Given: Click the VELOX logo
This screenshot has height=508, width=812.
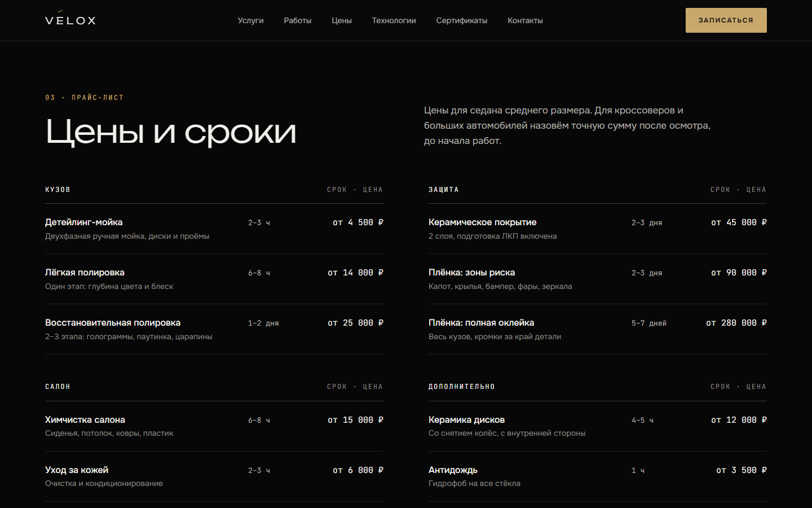Looking at the screenshot, I should 70,19.
